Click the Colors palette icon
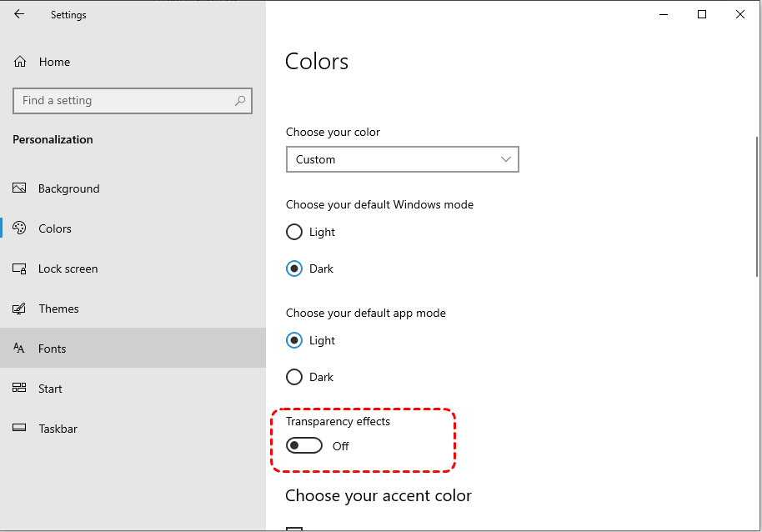The image size is (762, 532). pyautogui.click(x=19, y=228)
